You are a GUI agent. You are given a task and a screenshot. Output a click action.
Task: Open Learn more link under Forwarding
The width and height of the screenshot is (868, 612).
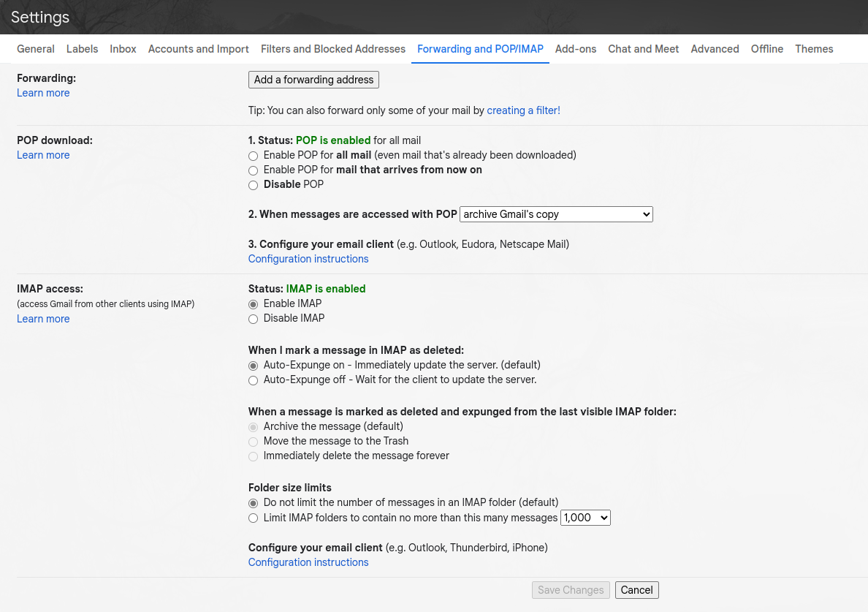pos(43,93)
